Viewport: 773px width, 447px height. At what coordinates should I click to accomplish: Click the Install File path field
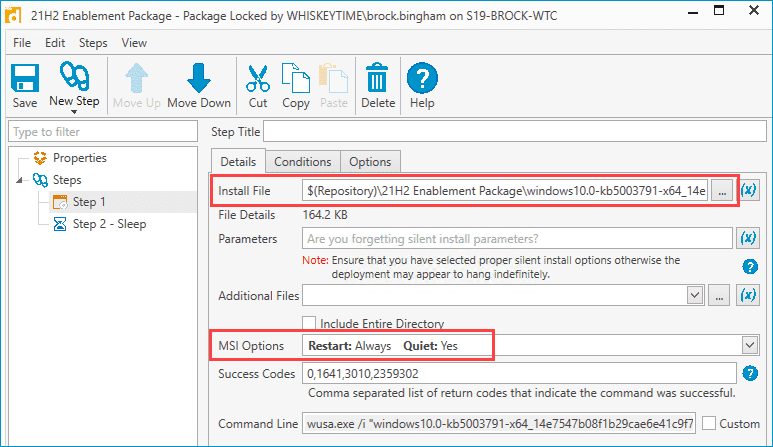click(505, 191)
